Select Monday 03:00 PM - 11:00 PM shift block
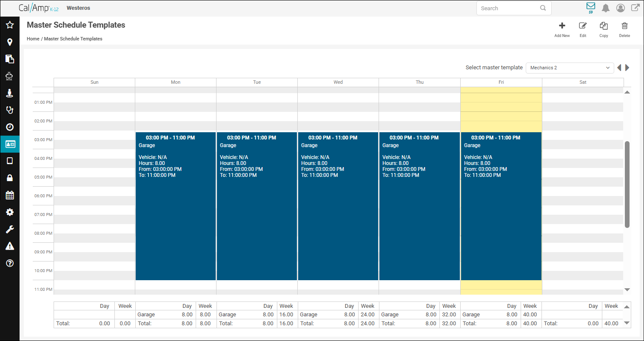Screen dimensions: 644x341 [x=176, y=206]
